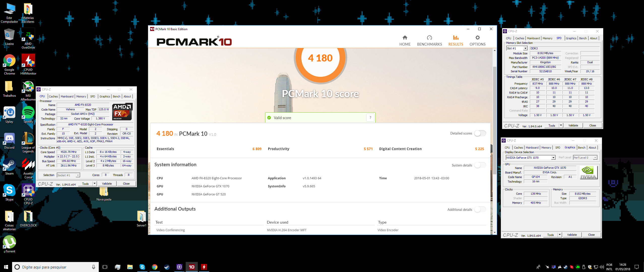Switch to Caches tab in left CPU-Z
Viewport: 644px width, 272px height.
coord(53,96)
